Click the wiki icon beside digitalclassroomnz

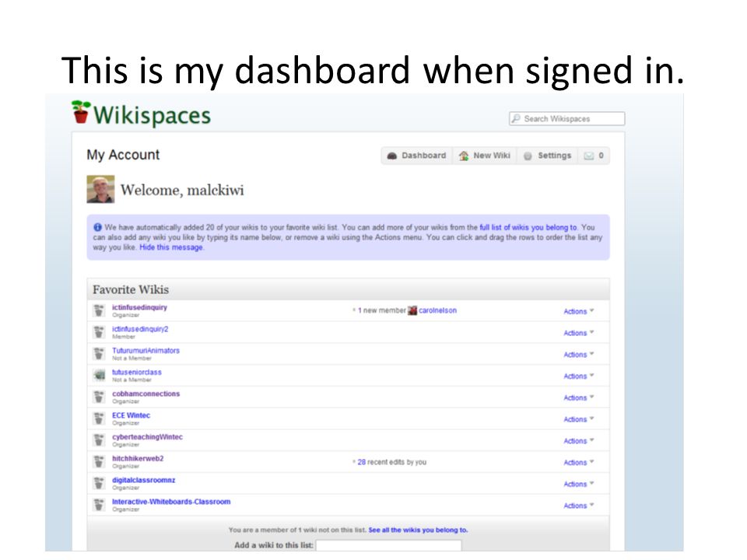pyautogui.click(x=99, y=483)
